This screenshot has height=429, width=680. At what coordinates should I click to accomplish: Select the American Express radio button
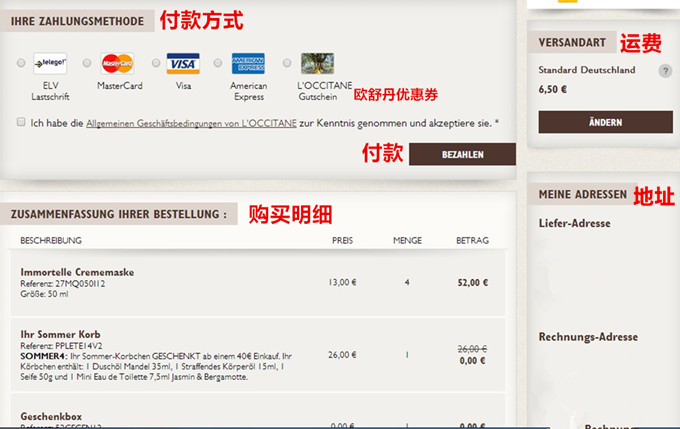click(218, 63)
